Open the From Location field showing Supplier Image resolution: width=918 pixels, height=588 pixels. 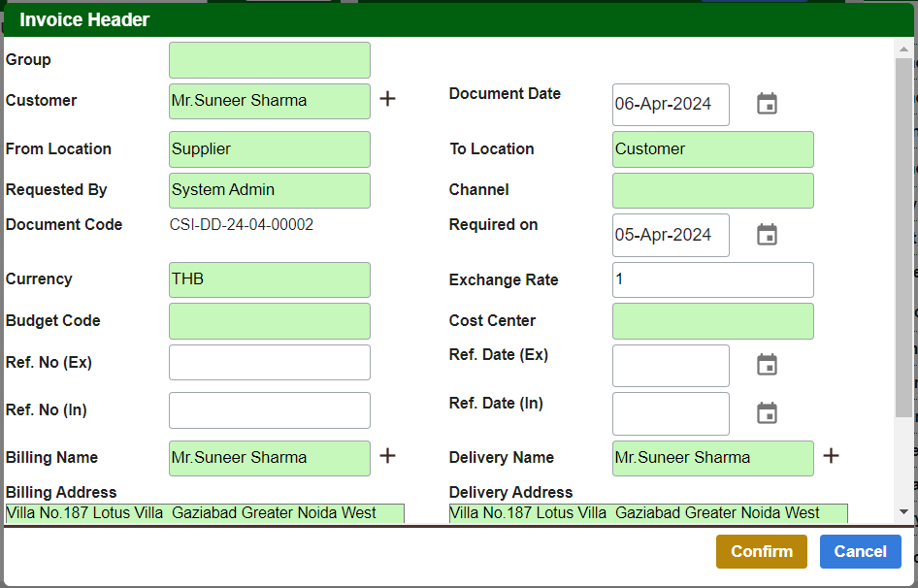[x=269, y=149]
